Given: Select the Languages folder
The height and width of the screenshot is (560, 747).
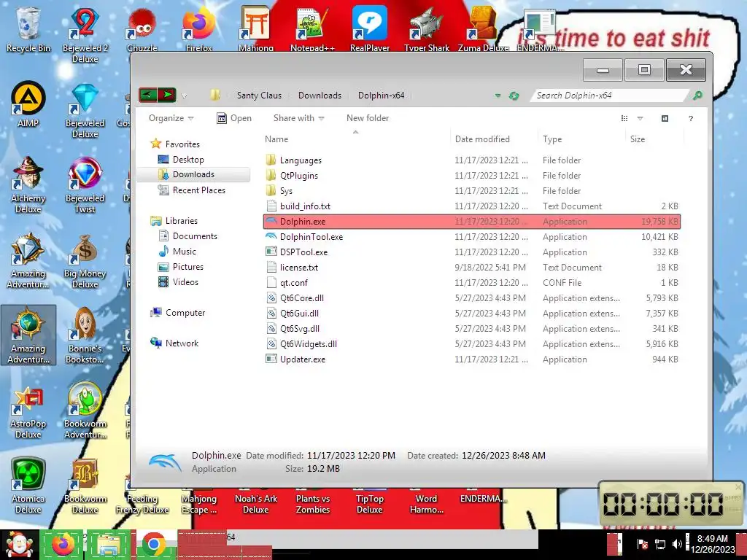Looking at the screenshot, I should [472, 160].
